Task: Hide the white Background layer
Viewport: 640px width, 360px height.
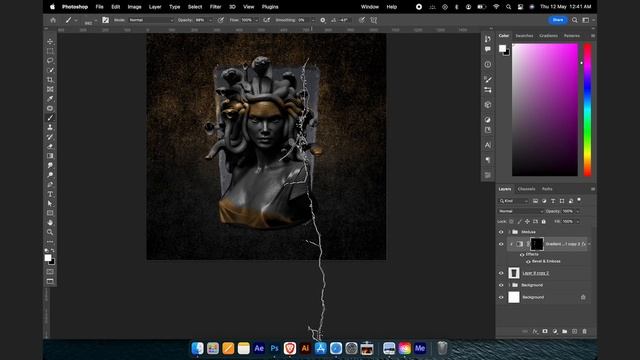Action: pos(501,297)
